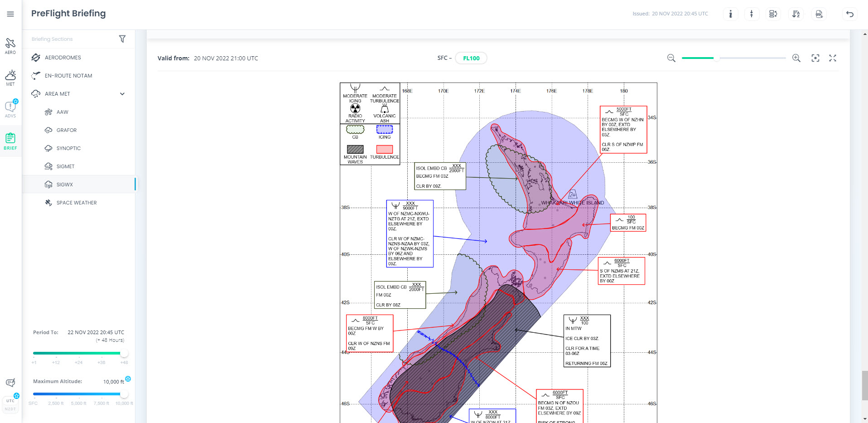The image size is (868, 423).
Task: Select UTC time format
Action: coord(10,401)
